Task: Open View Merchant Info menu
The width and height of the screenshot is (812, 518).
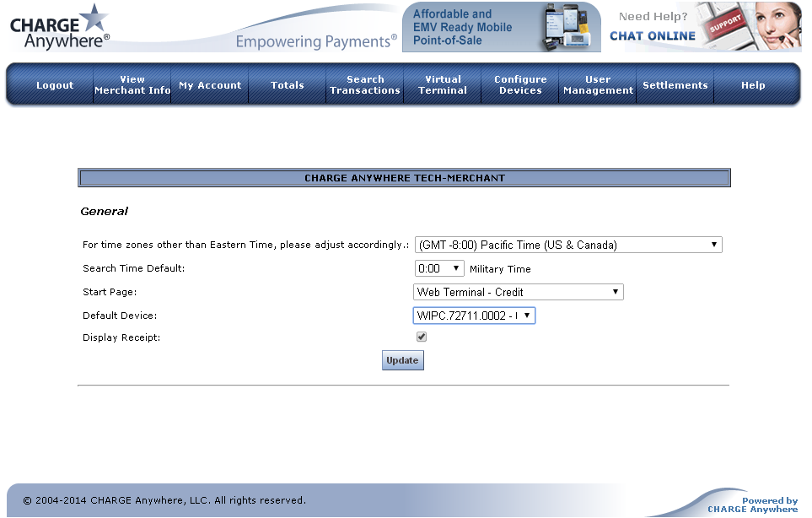Action: click(x=132, y=85)
